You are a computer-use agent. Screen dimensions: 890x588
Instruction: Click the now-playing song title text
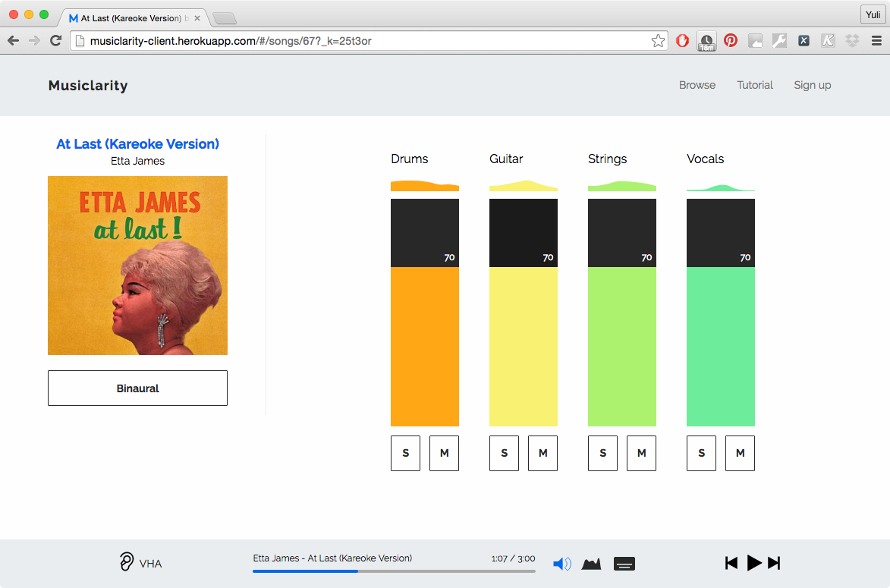click(x=332, y=558)
